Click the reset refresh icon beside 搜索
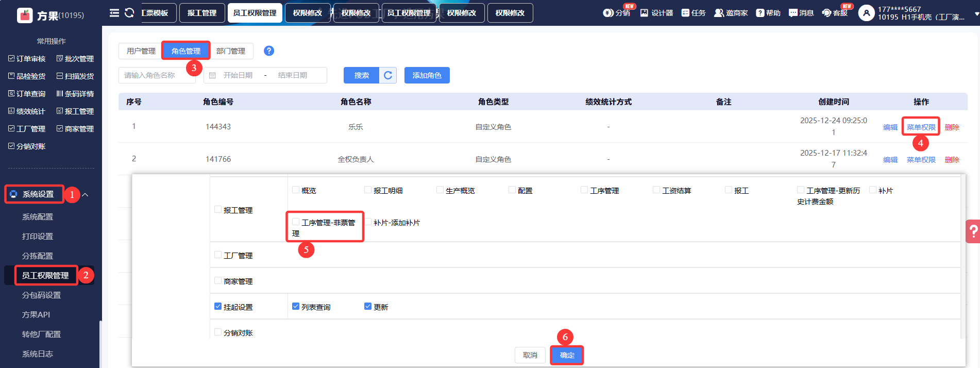The height and width of the screenshot is (368, 980). click(x=388, y=75)
